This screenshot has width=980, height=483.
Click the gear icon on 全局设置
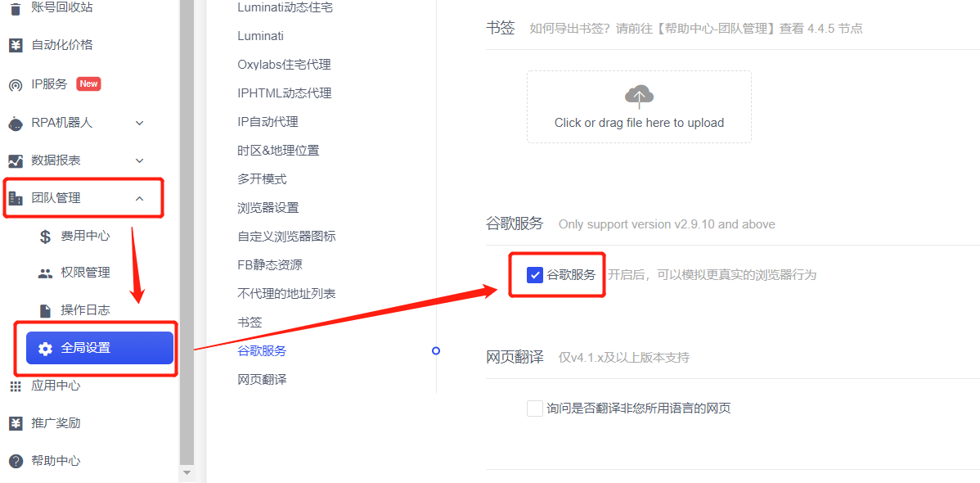(x=46, y=348)
